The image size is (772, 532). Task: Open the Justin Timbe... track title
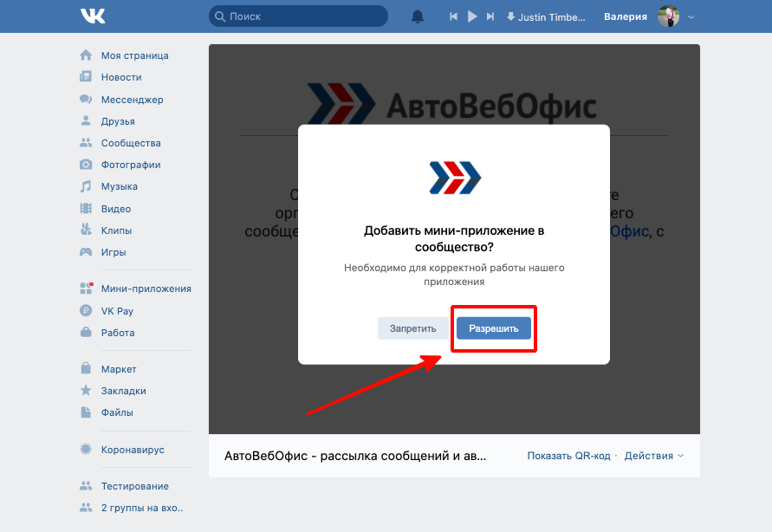(x=551, y=17)
